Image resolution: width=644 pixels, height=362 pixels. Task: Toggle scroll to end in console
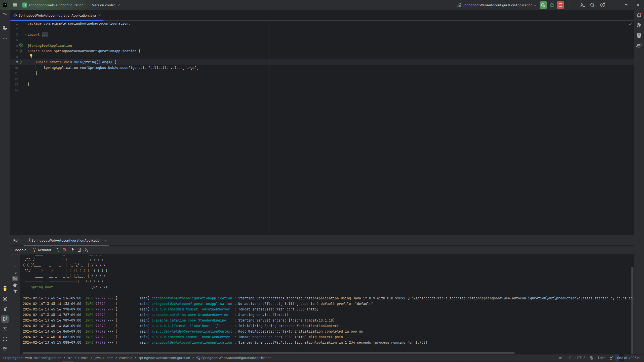[15, 279]
